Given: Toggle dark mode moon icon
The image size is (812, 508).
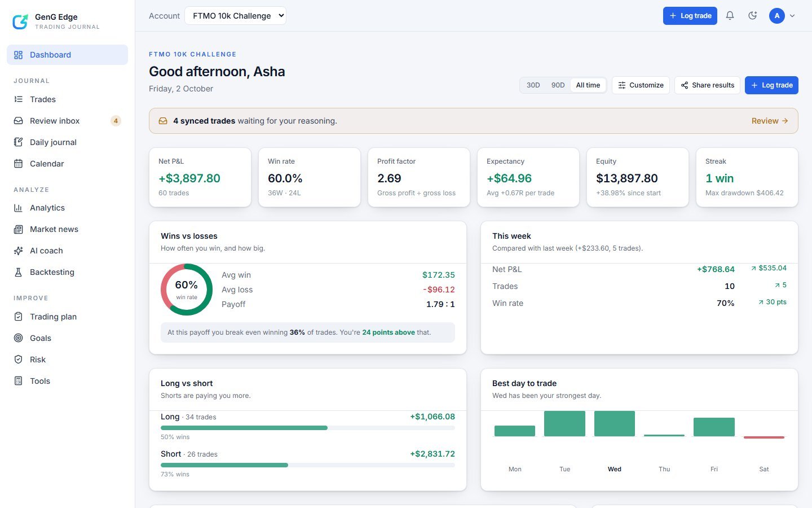Looking at the screenshot, I should [752, 16].
